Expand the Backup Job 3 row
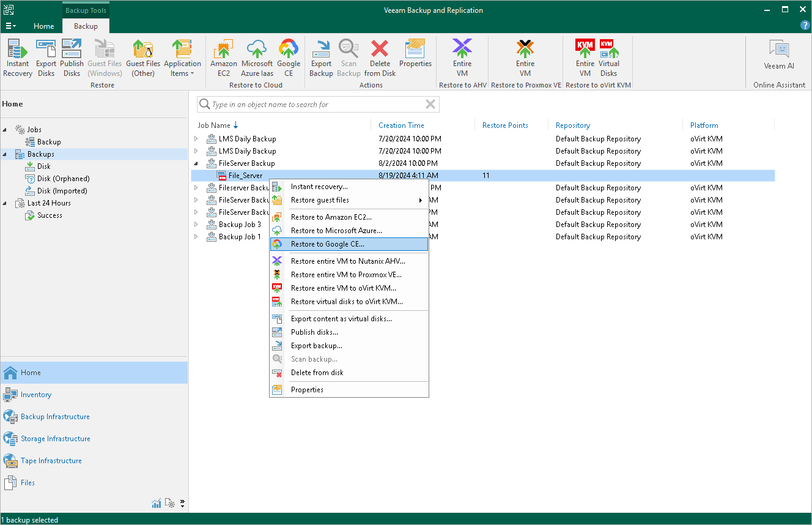This screenshot has width=812, height=525. pos(196,225)
